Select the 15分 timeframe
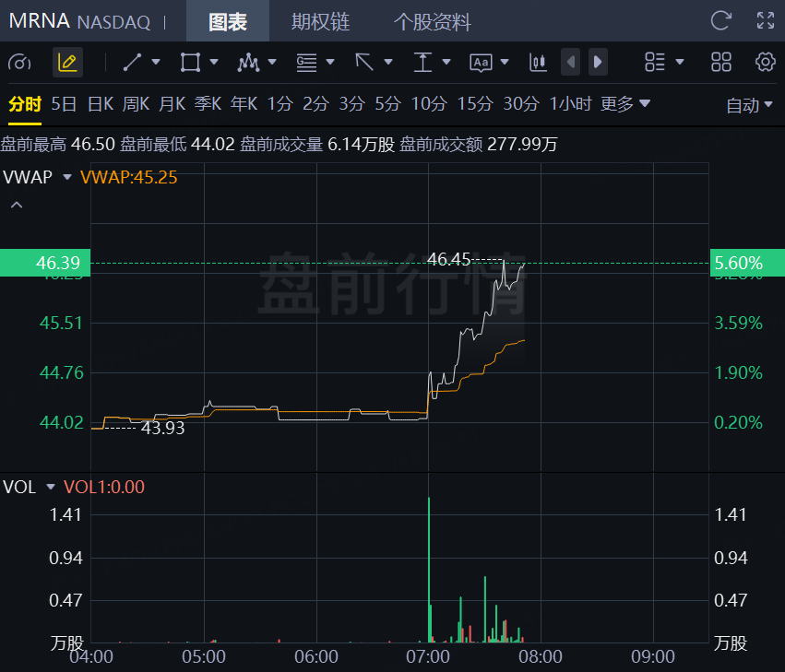The width and height of the screenshot is (785, 672). (x=475, y=104)
